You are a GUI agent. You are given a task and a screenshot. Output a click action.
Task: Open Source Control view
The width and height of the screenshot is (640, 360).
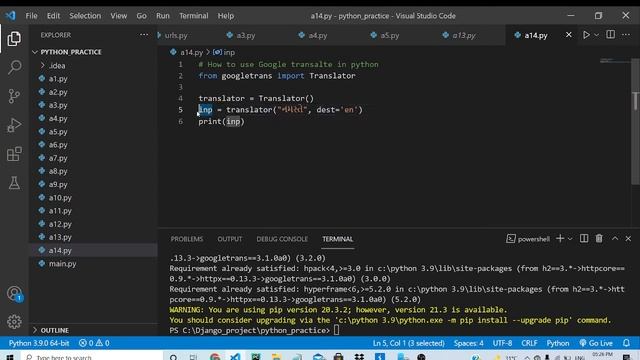pyautogui.click(x=14, y=96)
